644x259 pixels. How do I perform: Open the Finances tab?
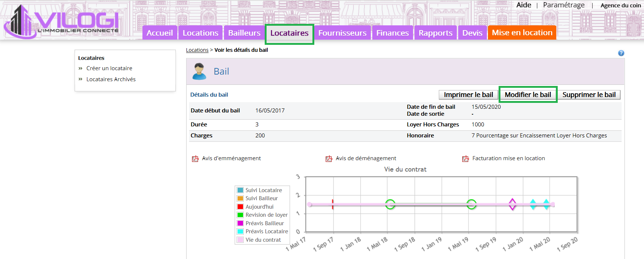coord(392,33)
